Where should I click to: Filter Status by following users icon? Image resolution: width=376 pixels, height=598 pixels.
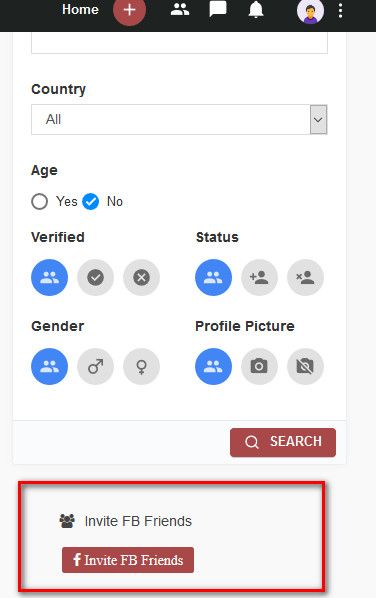pos(259,278)
